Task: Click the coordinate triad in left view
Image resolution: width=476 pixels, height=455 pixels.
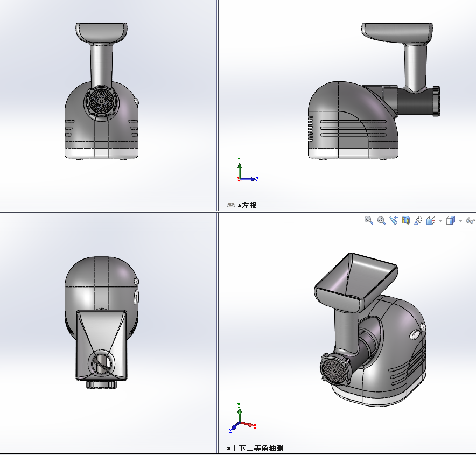Action: point(247,170)
